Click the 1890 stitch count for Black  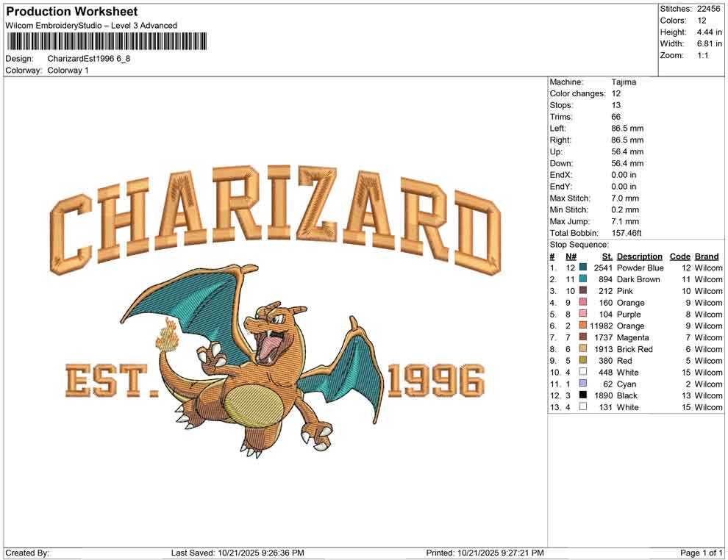(x=603, y=395)
